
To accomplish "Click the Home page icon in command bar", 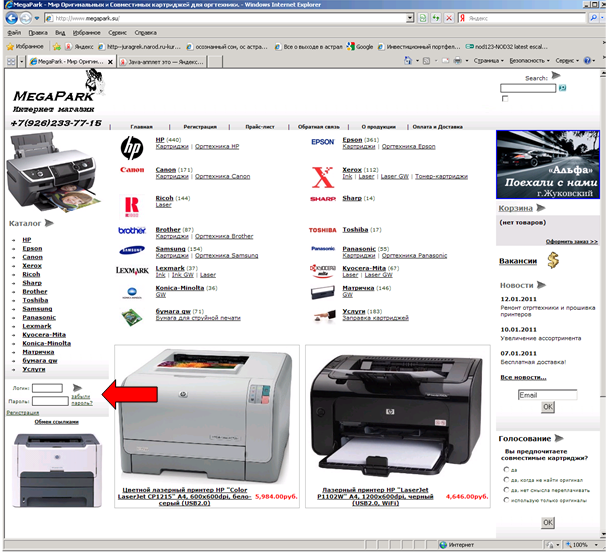I will pyautogui.click(x=408, y=61).
